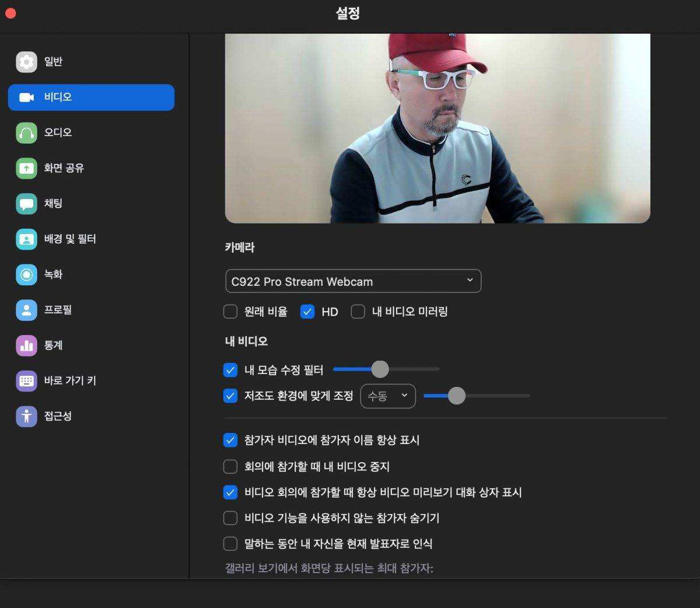The image size is (700, 608).
Task: Enable 말하는 동안 내 자신을 현재 발표자로 인식
Action: pos(230,544)
